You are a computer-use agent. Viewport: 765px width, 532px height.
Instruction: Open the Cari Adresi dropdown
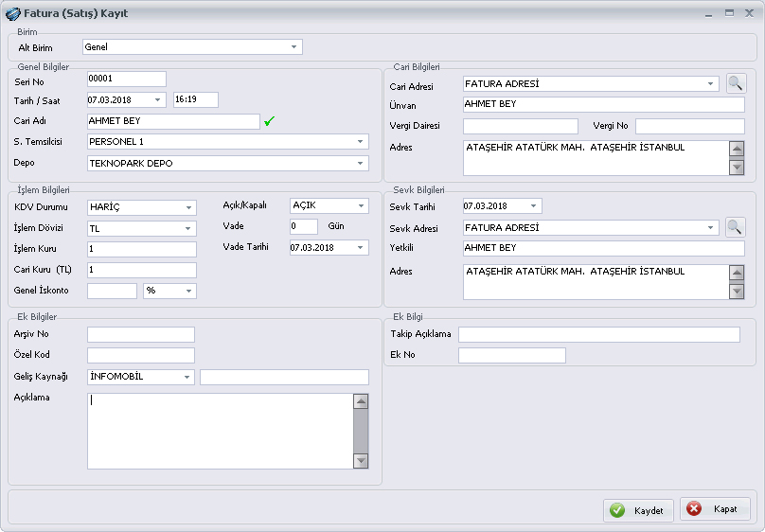(710, 84)
